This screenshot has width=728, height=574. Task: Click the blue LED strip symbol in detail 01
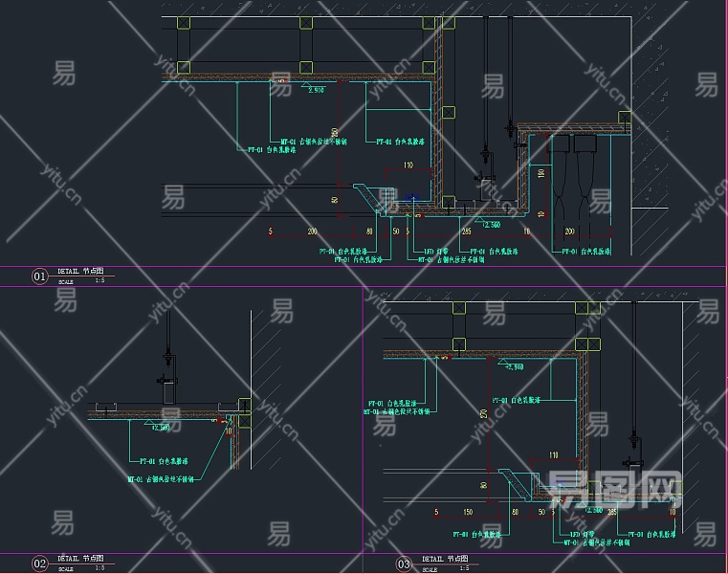pyautogui.click(x=410, y=200)
